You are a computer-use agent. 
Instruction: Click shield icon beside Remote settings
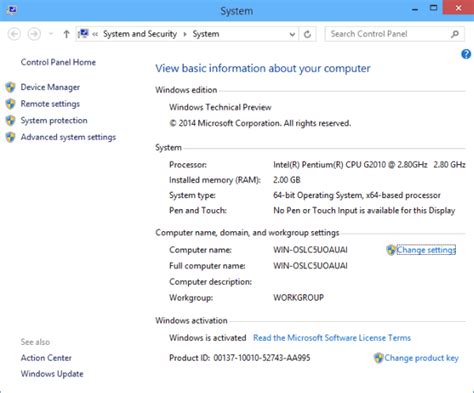tap(10, 104)
